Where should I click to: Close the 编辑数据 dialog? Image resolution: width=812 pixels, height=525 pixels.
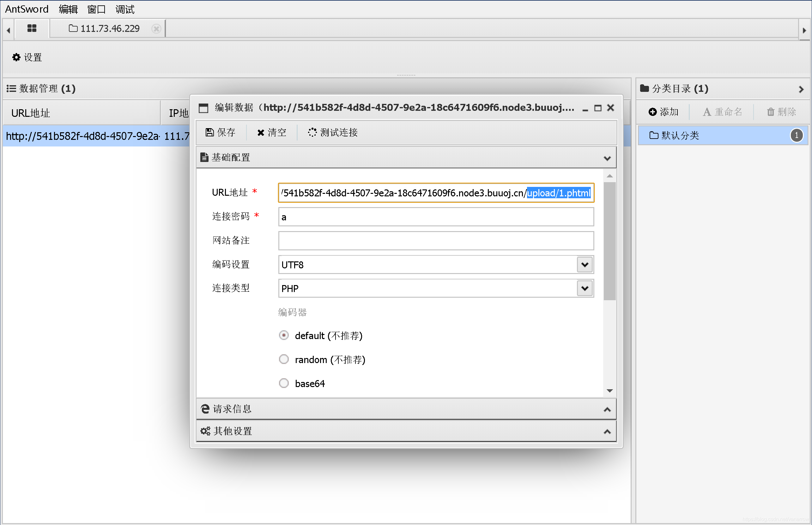click(611, 108)
